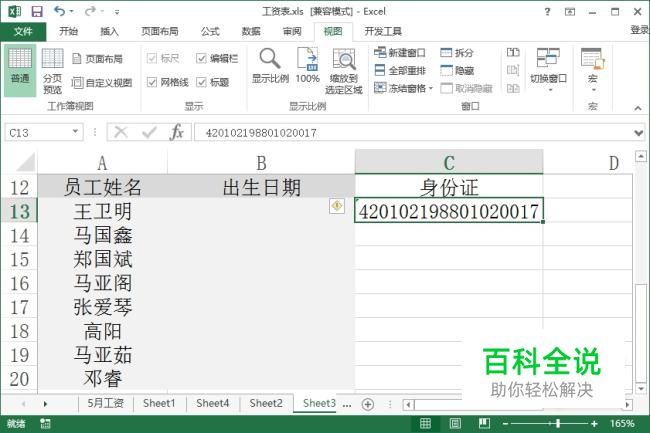This screenshot has height=433, width=650.
Task: Open Custom Views dialog
Action: (102, 83)
